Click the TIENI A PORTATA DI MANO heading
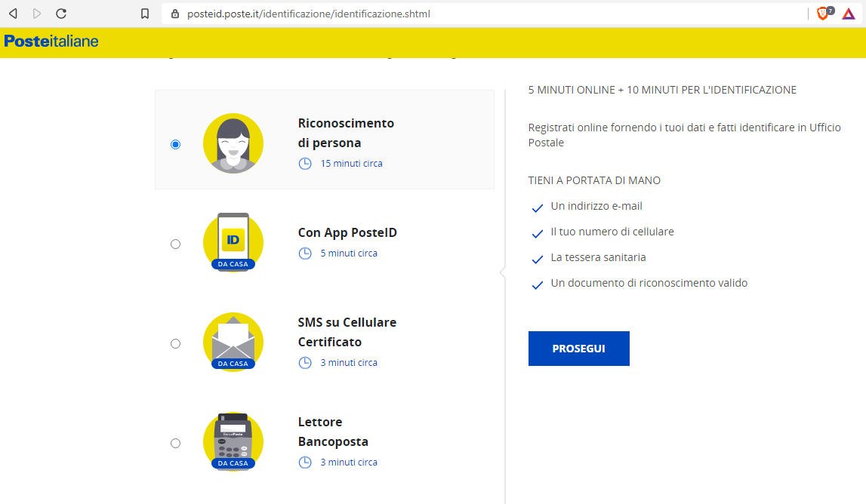The image size is (866, 504). click(594, 180)
